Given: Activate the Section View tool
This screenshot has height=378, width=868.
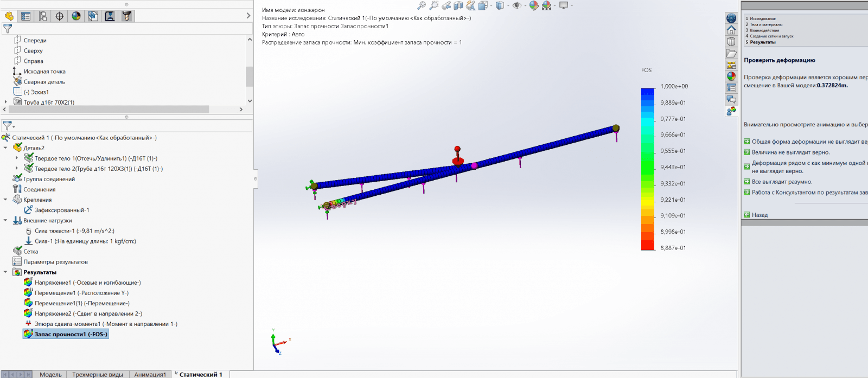Looking at the screenshot, I should [458, 5].
